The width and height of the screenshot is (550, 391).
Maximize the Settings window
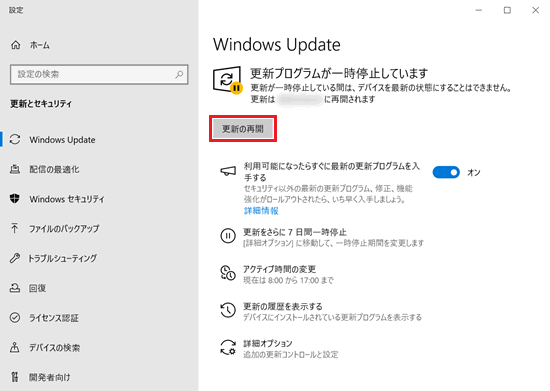[x=507, y=10]
